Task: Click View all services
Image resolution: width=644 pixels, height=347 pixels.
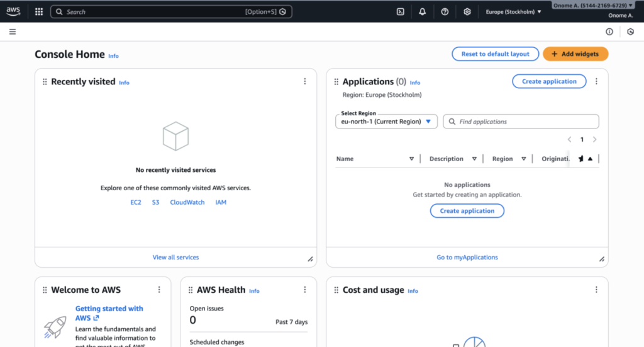Action: click(x=176, y=258)
